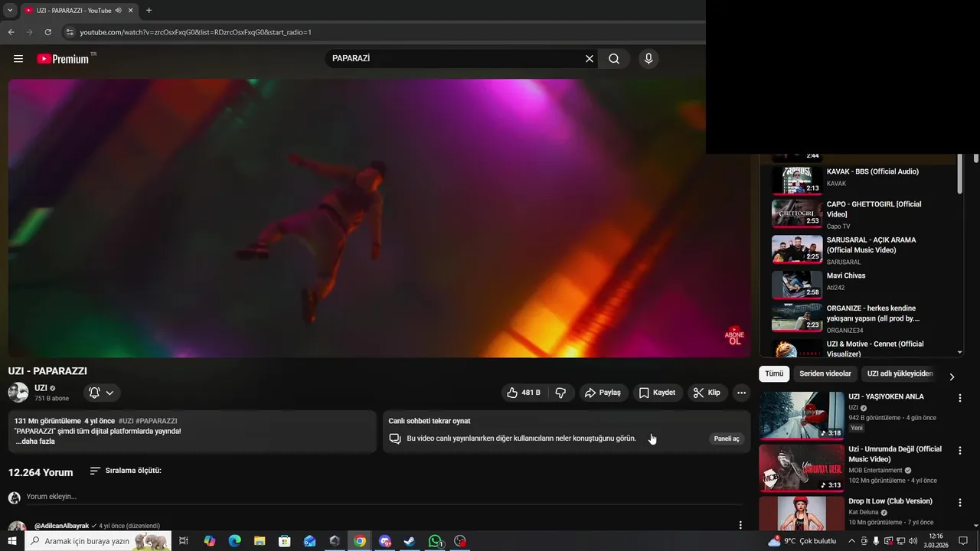Select SARUSARAL - AÇIK ARAMA playlist item
The width and height of the screenshot is (980, 551).
(x=861, y=249)
